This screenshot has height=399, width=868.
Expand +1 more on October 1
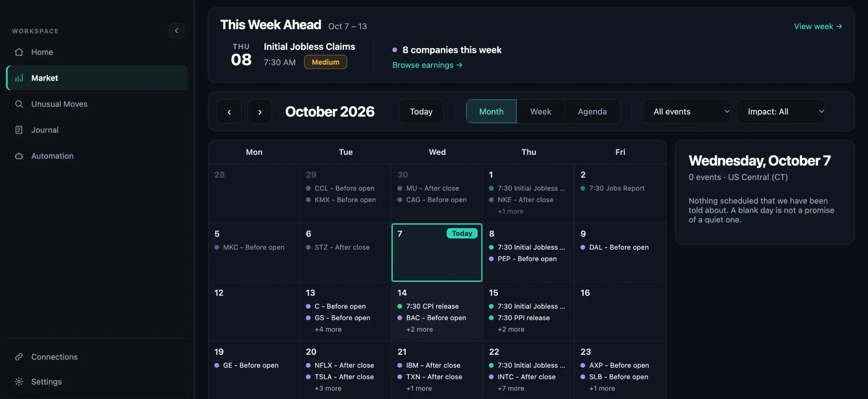(510, 211)
